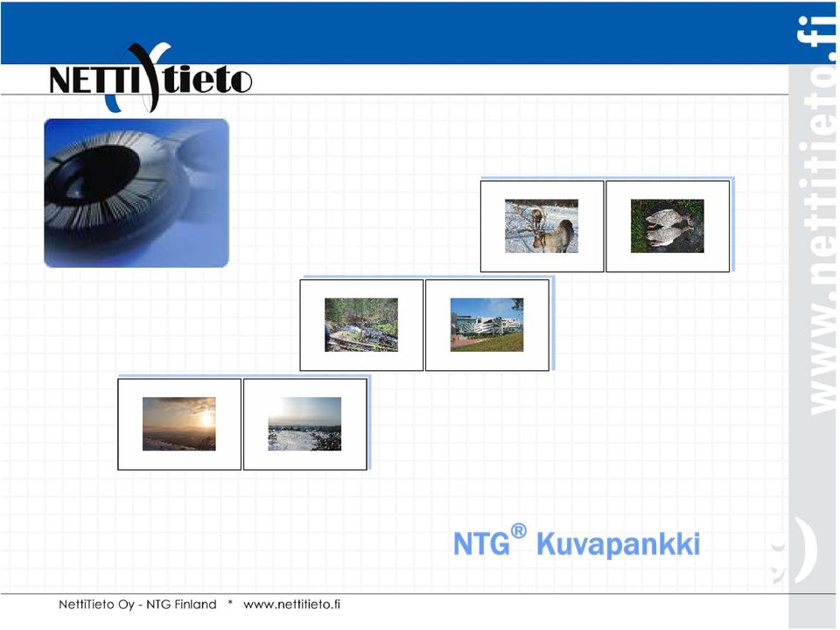Click NettiTieto Oy - NTG Finland text
The width and height of the screenshot is (840, 630).
click(x=137, y=605)
